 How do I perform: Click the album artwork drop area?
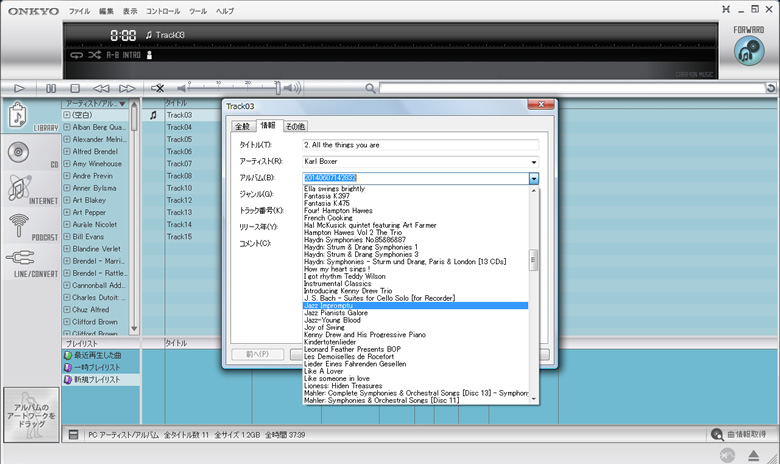(x=31, y=415)
